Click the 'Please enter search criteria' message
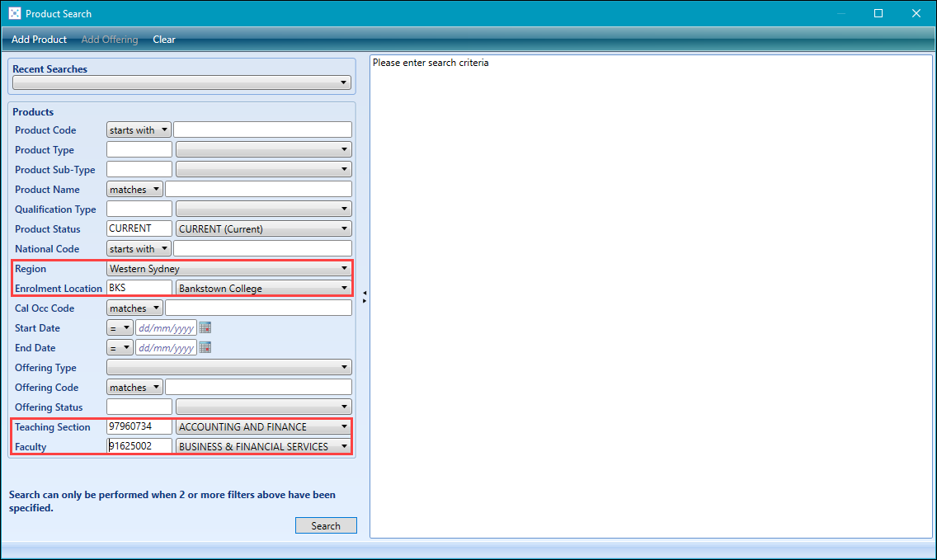 point(431,63)
